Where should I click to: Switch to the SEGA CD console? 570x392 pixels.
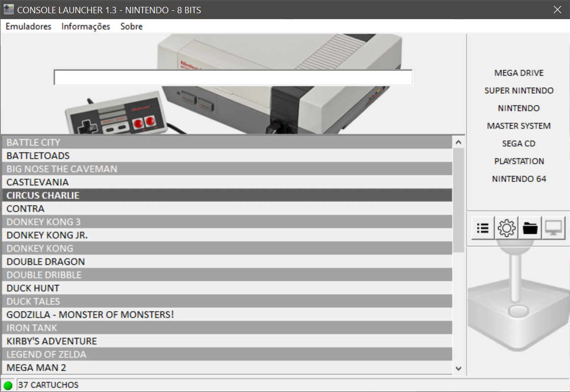click(x=519, y=144)
